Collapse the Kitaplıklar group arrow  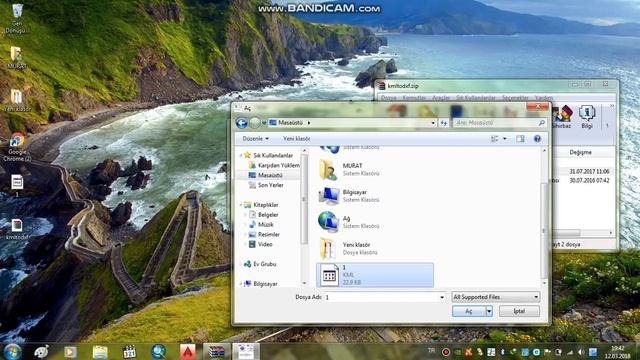(x=240, y=205)
